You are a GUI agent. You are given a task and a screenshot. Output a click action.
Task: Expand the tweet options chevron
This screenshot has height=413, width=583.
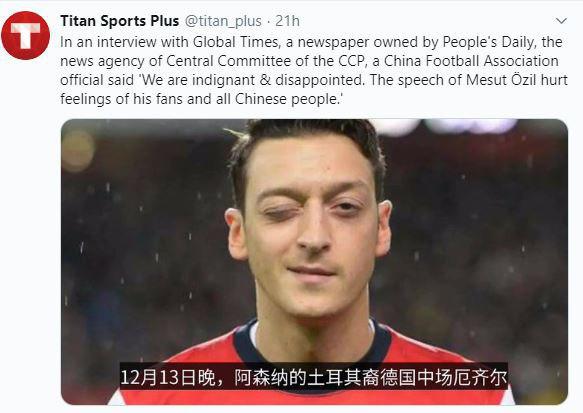pyautogui.click(x=561, y=21)
